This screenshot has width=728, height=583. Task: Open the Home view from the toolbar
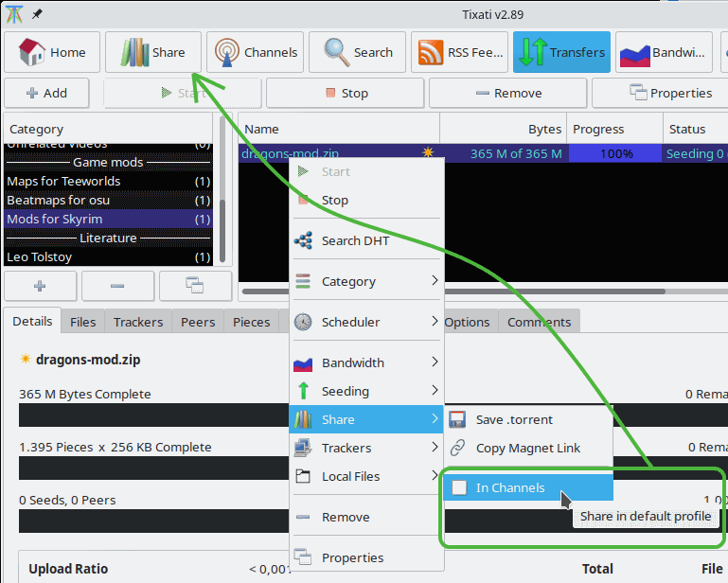pos(52,52)
